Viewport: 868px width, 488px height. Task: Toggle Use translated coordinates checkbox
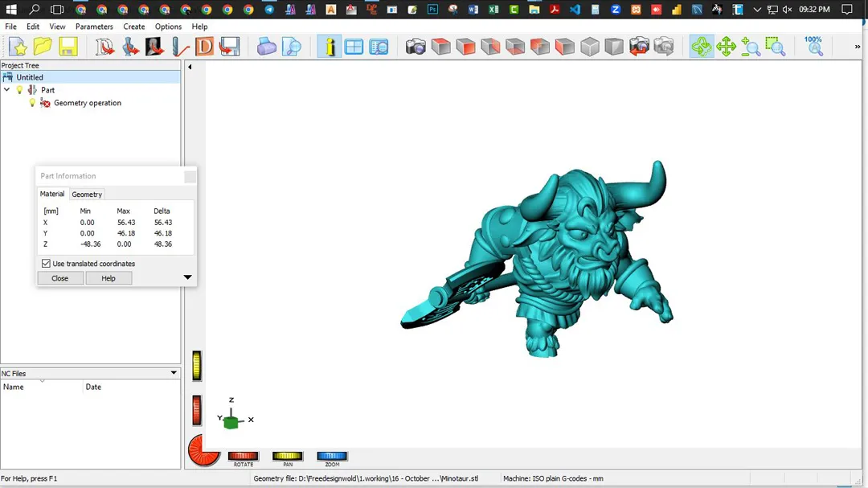pos(46,264)
